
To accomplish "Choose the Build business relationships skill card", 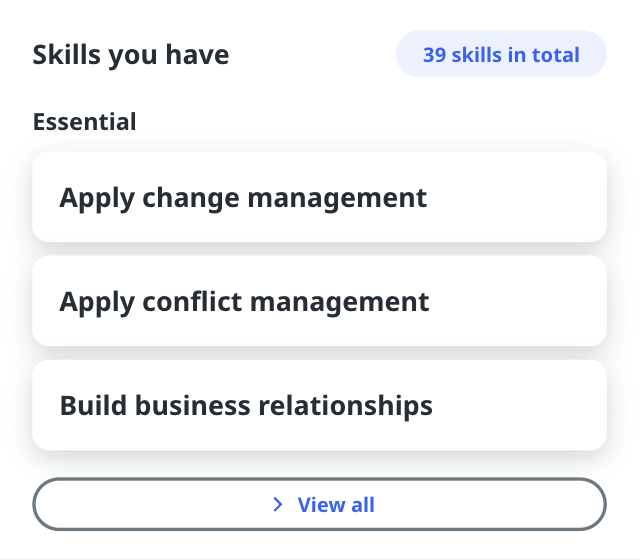I will 320,405.
